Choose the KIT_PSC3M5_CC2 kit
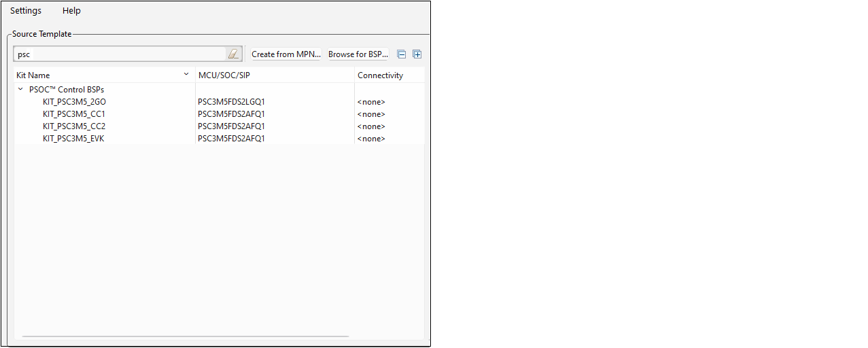 [73, 126]
